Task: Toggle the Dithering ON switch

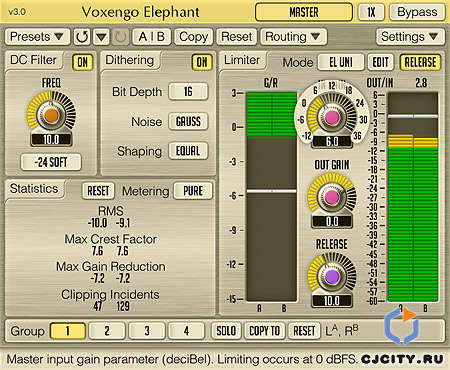Action: point(202,62)
